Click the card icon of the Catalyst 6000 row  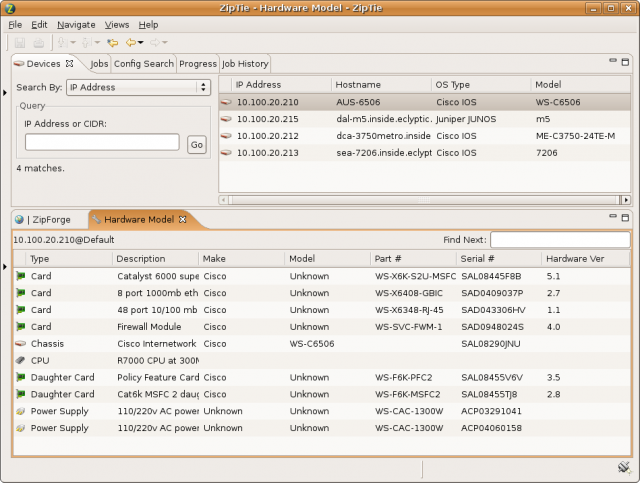tap(20, 276)
